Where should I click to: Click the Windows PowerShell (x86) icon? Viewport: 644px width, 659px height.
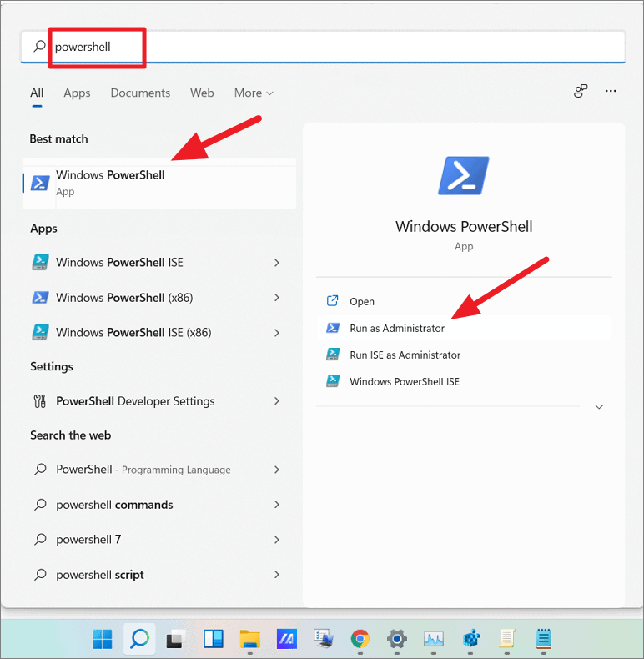40,298
